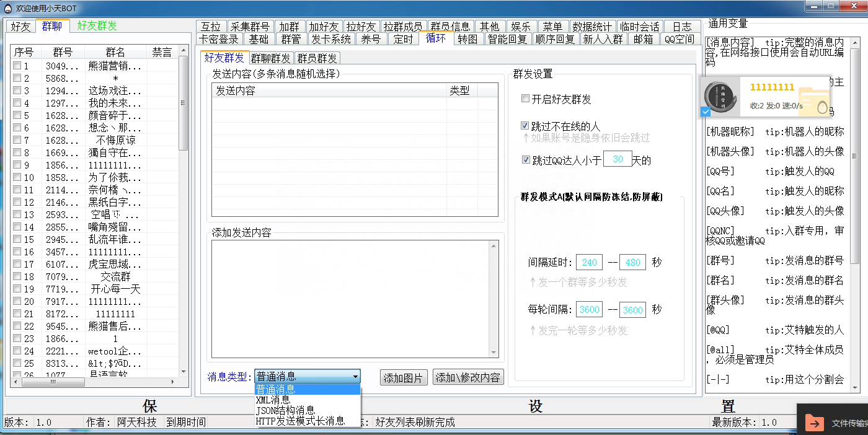Enable the 开启好友群发 checkbox

pos(526,99)
